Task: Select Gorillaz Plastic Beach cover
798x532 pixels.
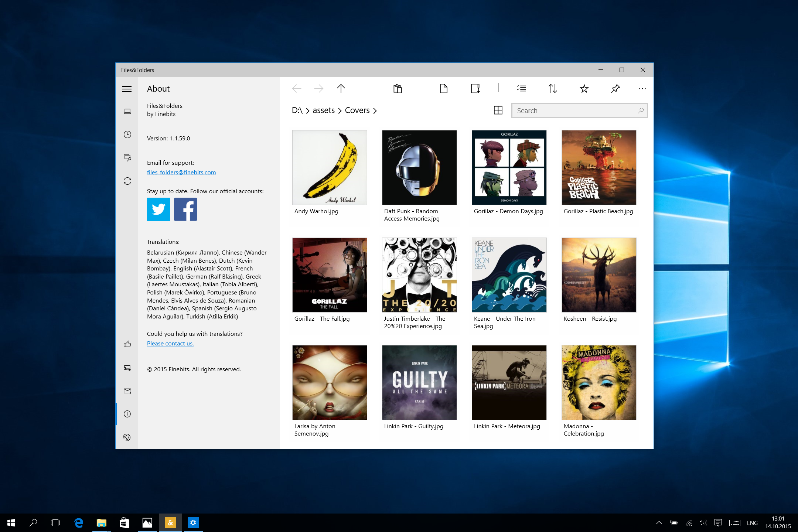Action: (599, 167)
